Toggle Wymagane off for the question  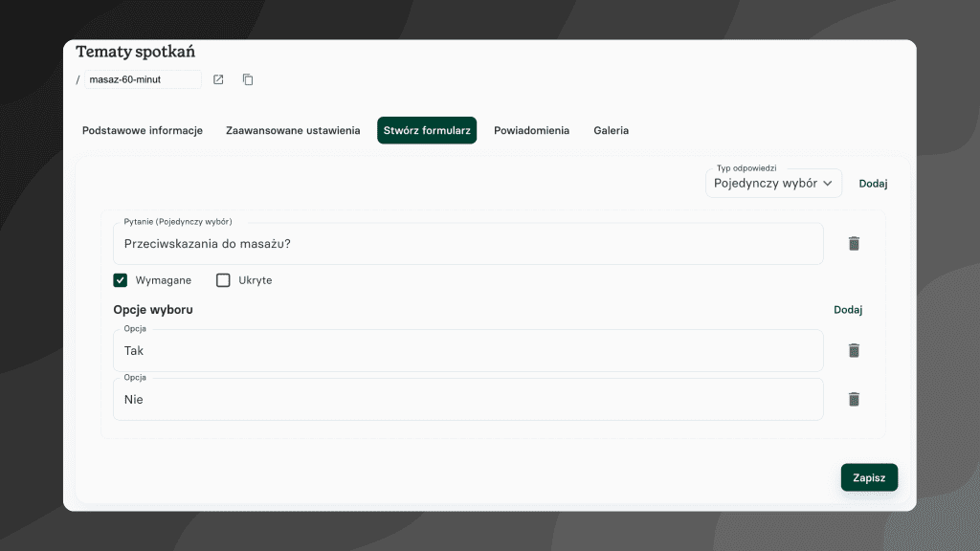[120, 279]
